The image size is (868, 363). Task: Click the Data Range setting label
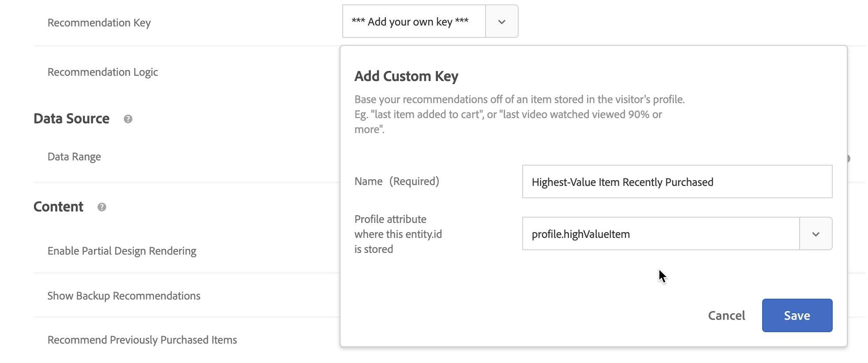[74, 157]
